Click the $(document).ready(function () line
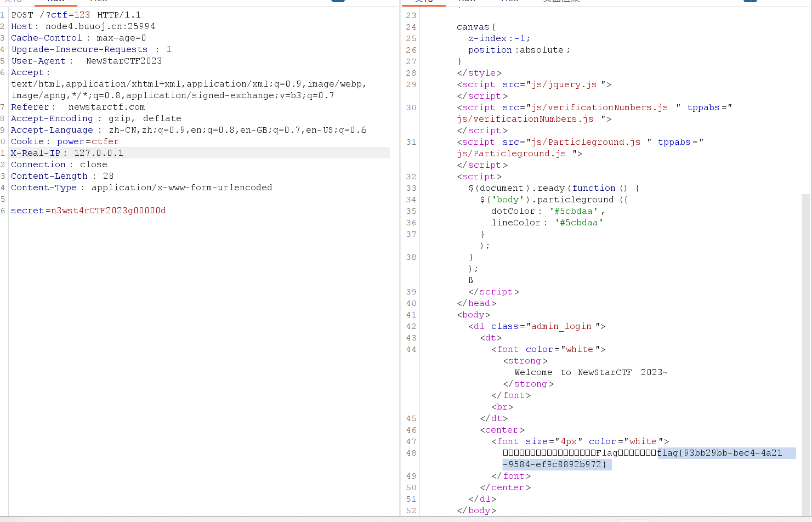812x522 pixels. (554, 188)
